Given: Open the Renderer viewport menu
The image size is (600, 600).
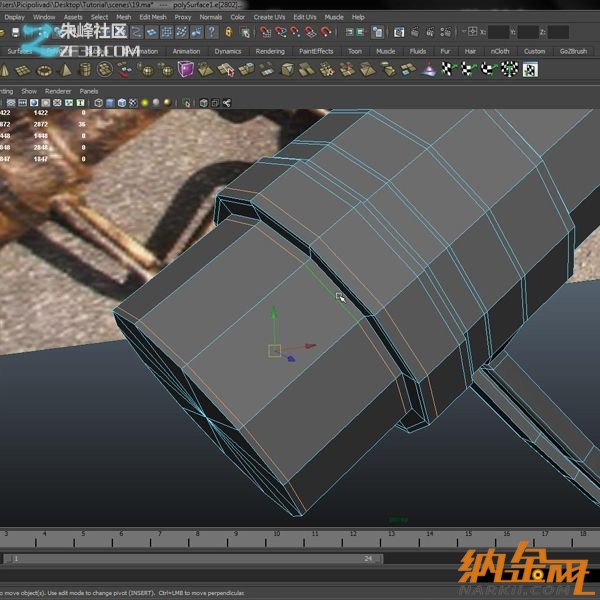Looking at the screenshot, I should pos(58,90).
